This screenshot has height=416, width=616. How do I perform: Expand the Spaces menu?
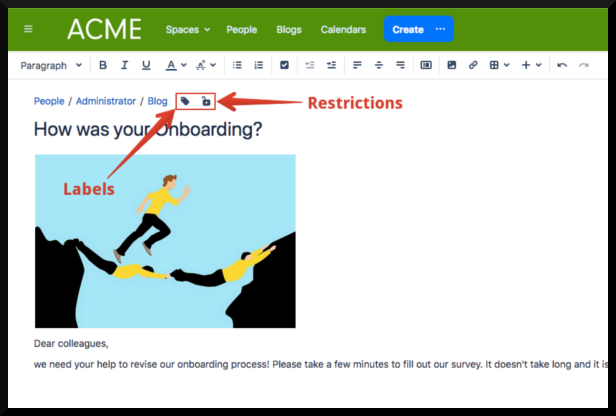(188, 29)
